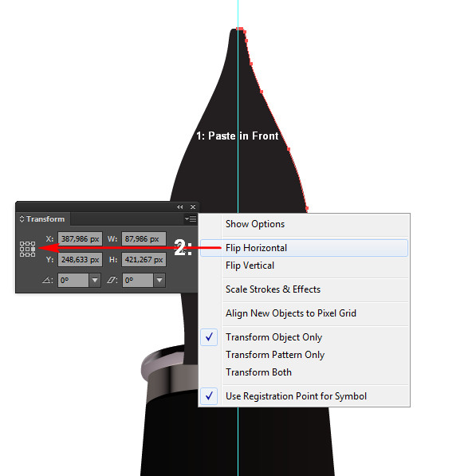Close the Transform panel with the X icon
The image size is (476, 476).
[193, 207]
